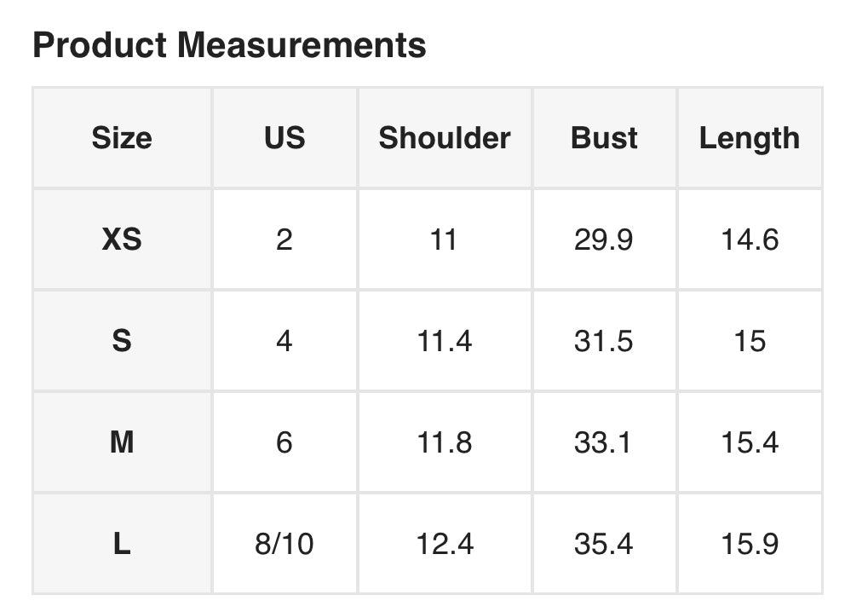Viewport: 868px width, 612px height.
Task: Click the 33.1 bust value
Action: click(x=604, y=442)
